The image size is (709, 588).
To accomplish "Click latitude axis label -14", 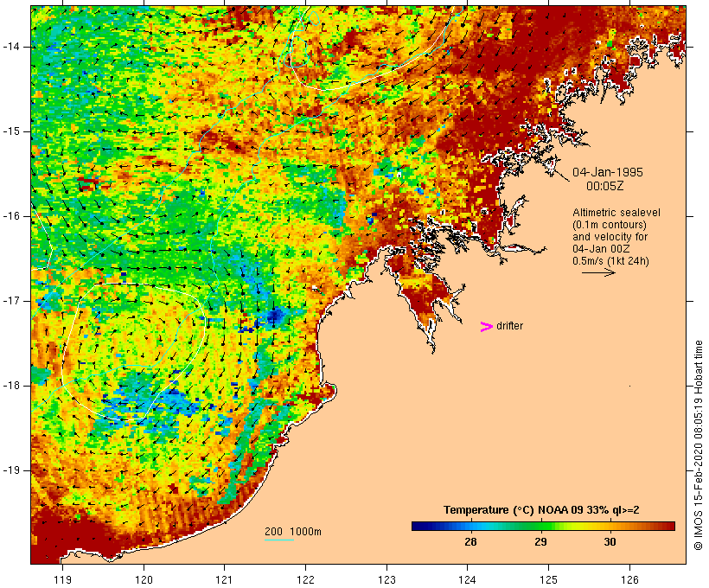I will coord(11,47).
